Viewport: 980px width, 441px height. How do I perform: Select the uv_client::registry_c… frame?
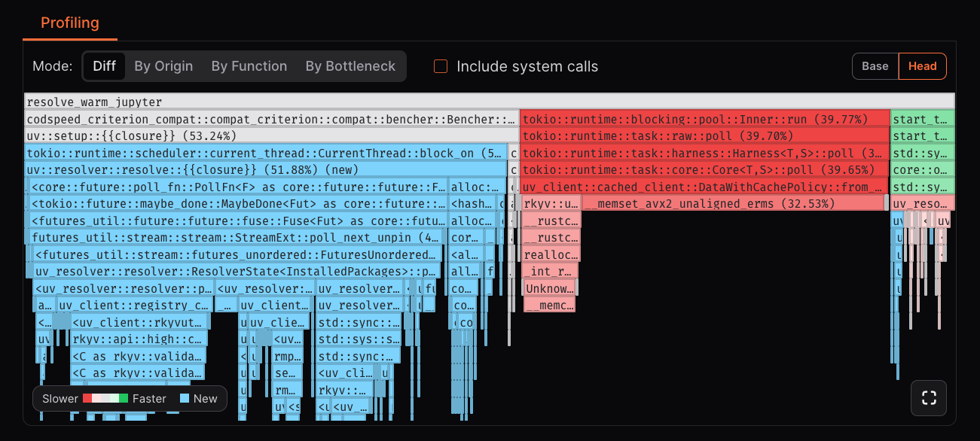click(134, 305)
